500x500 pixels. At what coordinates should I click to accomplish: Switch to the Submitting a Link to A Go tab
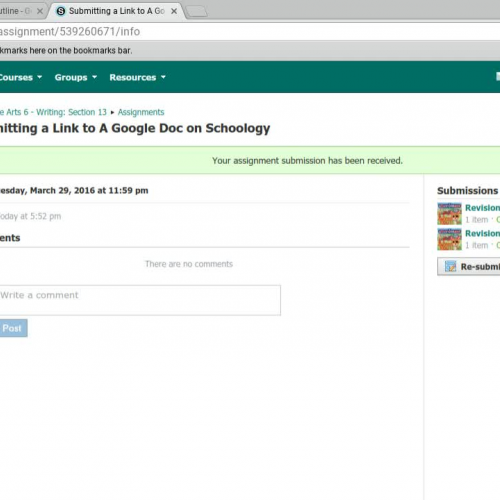click(x=117, y=11)
